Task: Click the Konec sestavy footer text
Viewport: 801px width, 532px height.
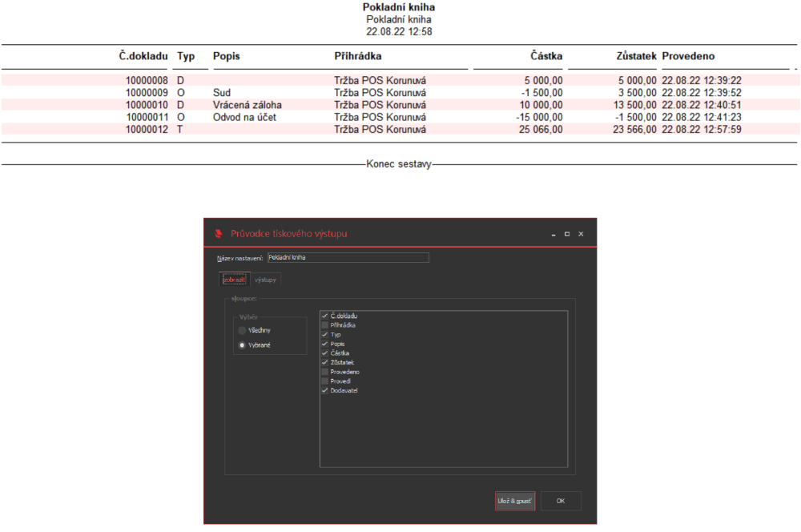Action: click(399, 164)
